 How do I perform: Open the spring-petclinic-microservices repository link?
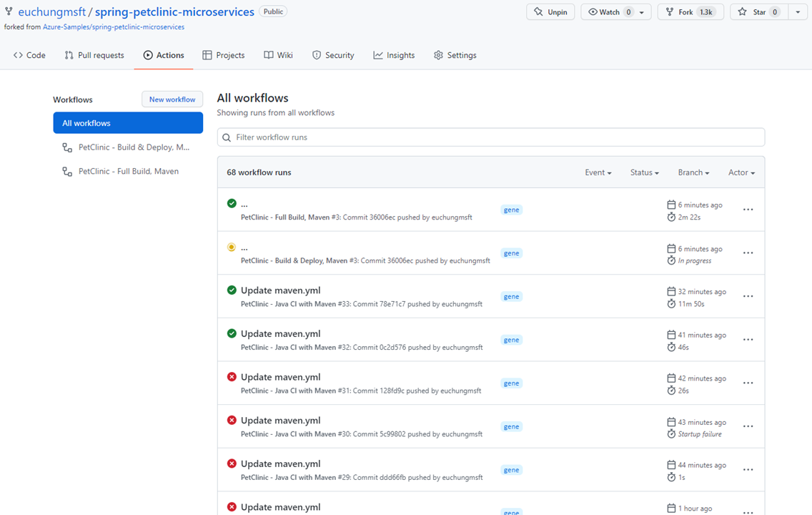[174, 11]
